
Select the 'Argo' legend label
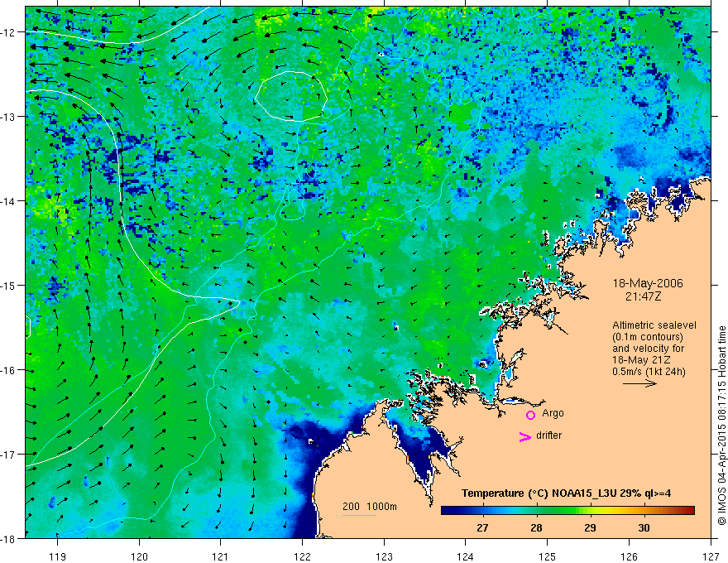[x=553, y=413]
